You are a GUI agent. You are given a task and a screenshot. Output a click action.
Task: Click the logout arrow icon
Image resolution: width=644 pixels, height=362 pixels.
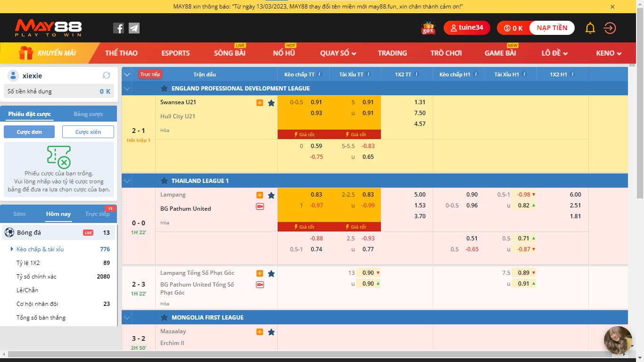610,28
